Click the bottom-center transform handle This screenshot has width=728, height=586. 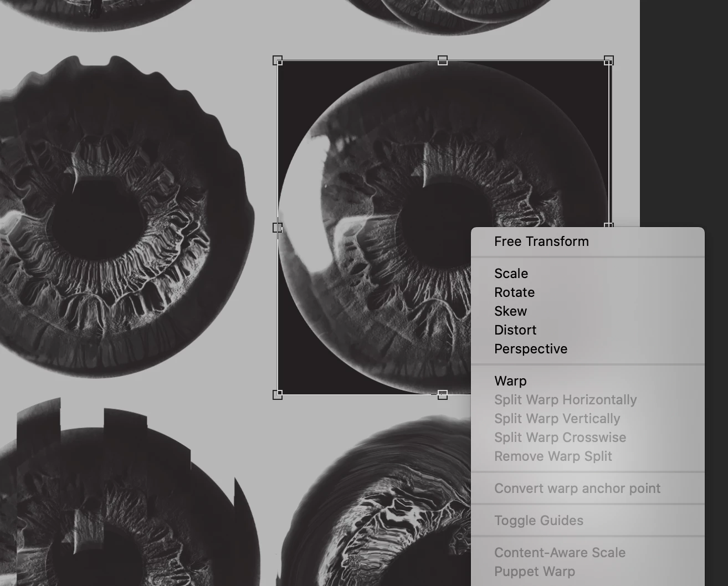click(443, 394)
